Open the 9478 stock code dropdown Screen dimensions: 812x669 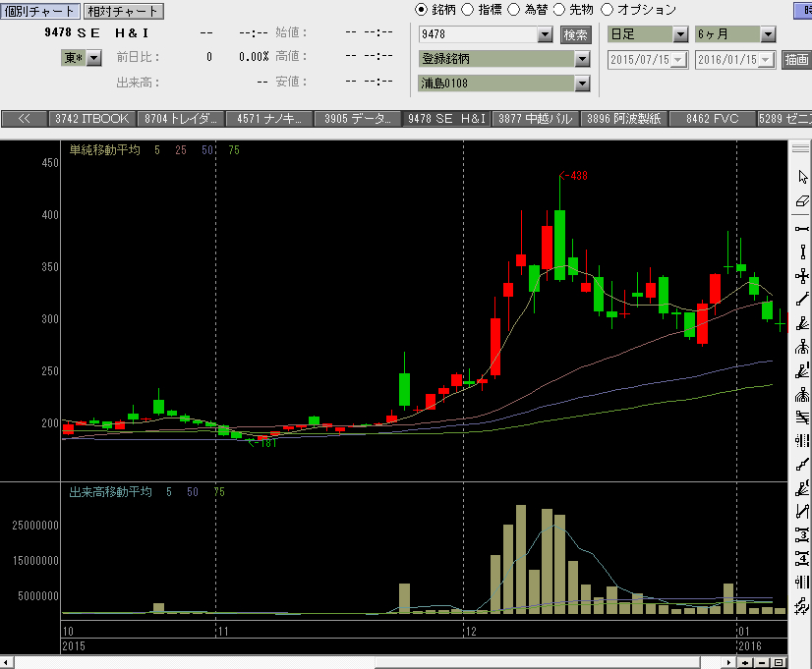tap(545, 34)
